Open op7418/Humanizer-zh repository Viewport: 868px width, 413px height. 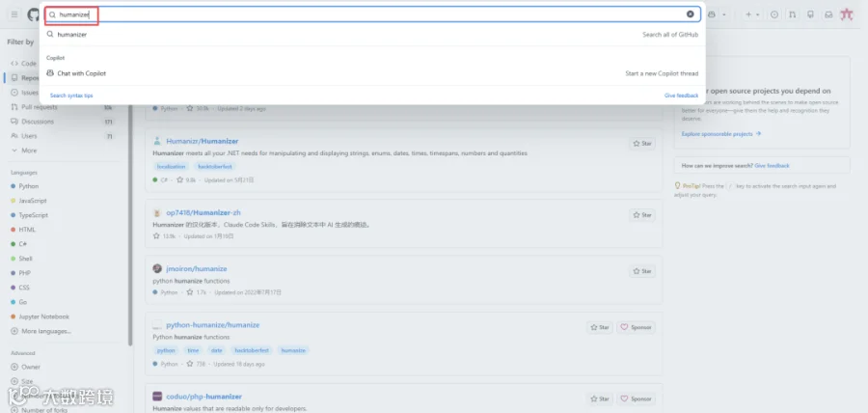(x=203, y=212)
